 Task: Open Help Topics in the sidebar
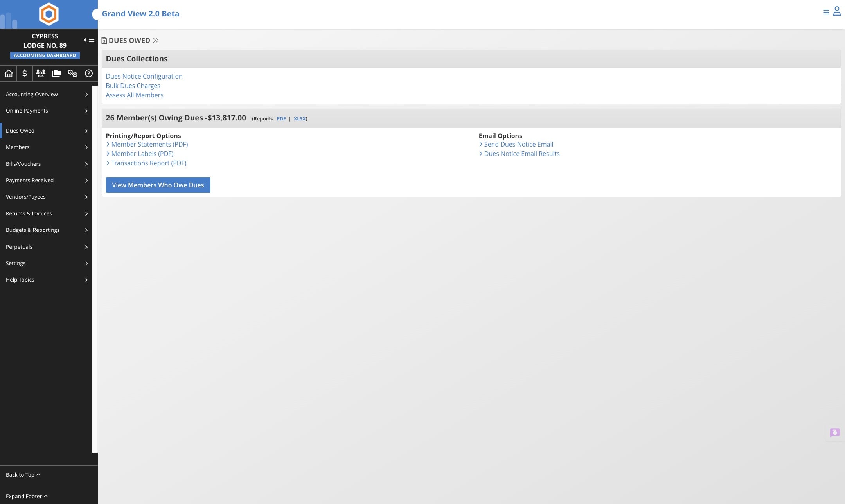coord(20,280)
